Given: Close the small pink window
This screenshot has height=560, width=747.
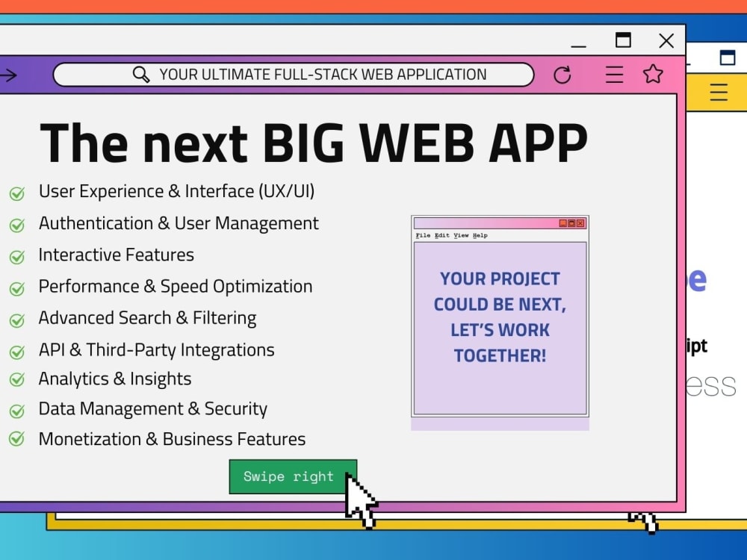Looking at the screenshot, I should coord(580,223).
